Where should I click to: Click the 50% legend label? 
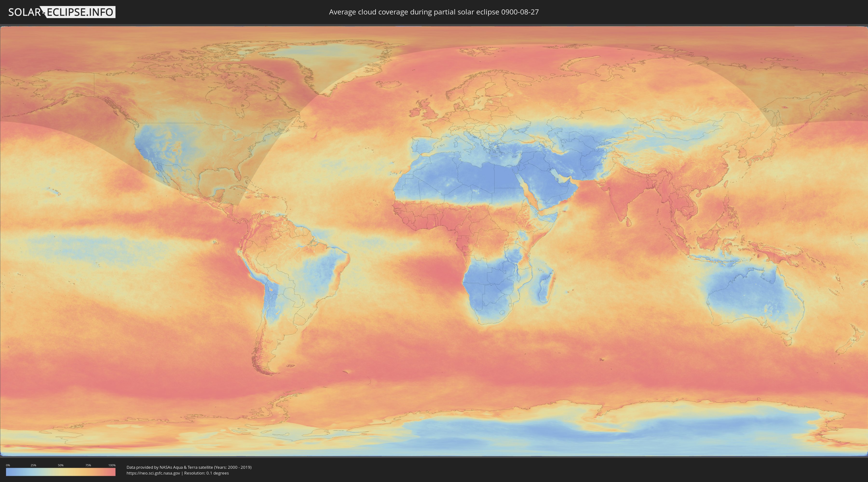coord(61,465)
